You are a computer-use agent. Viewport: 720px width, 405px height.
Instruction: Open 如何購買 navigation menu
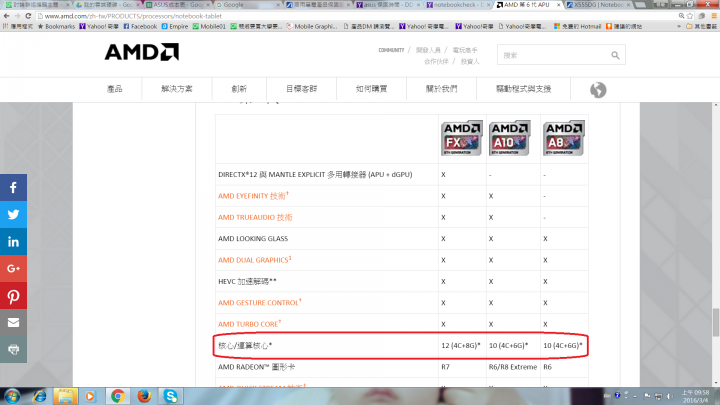point(371,89)
